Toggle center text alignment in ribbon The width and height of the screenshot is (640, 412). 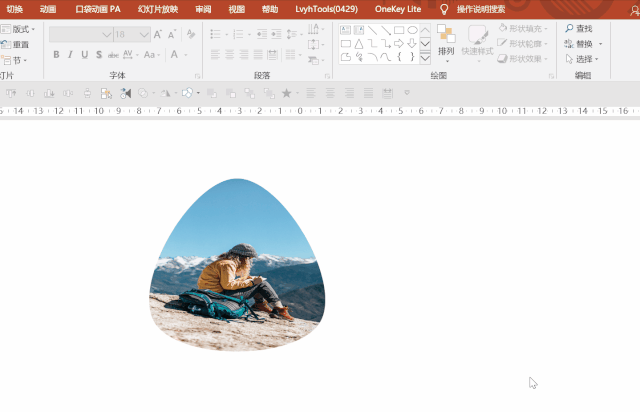[x=229, y=54]
